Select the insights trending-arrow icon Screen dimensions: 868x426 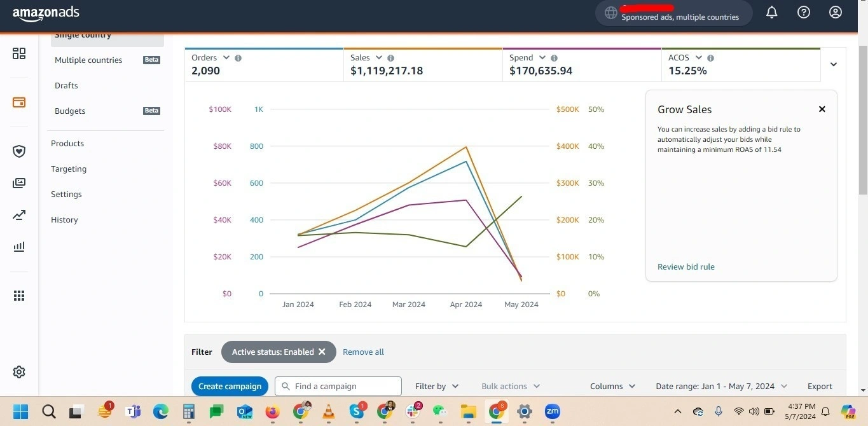point(18,215)
